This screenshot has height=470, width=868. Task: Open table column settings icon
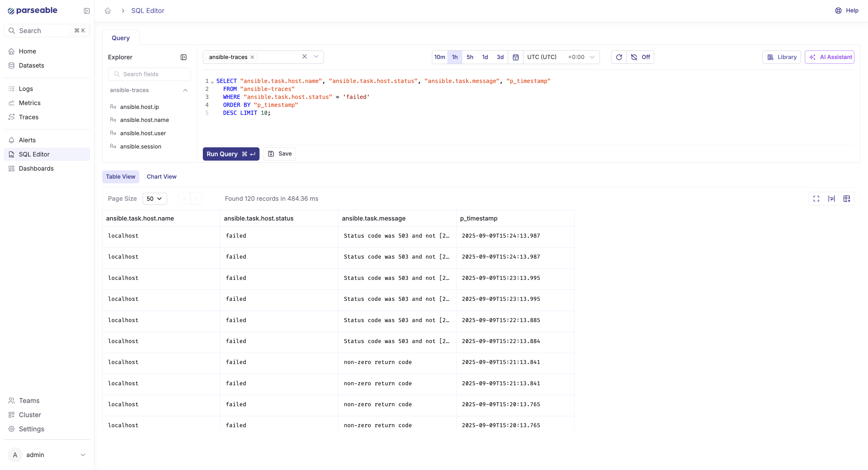847,199
